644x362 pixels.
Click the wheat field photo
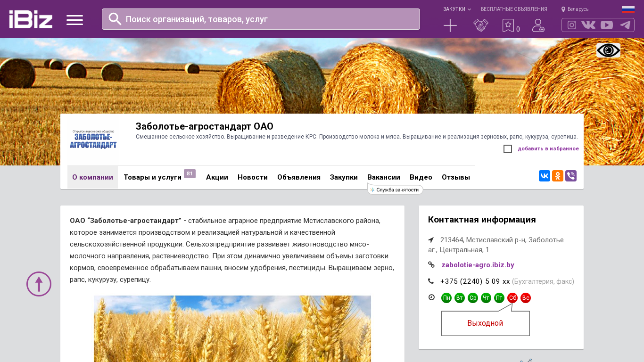click(x=232, y=329)
